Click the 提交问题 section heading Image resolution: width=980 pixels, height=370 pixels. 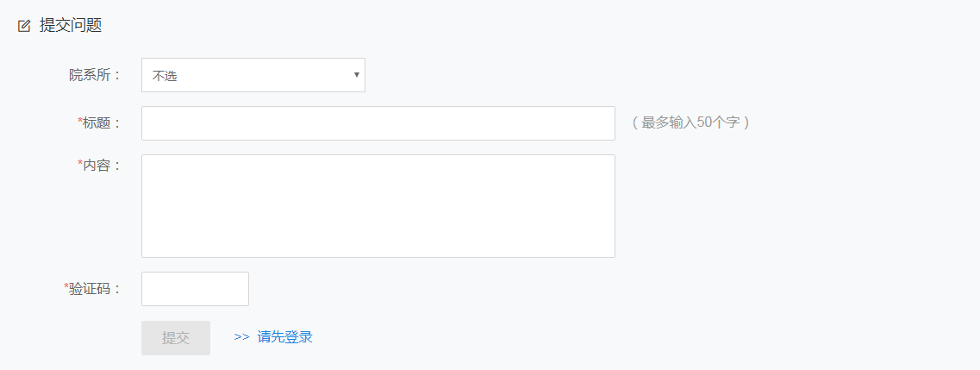(71, 26)
